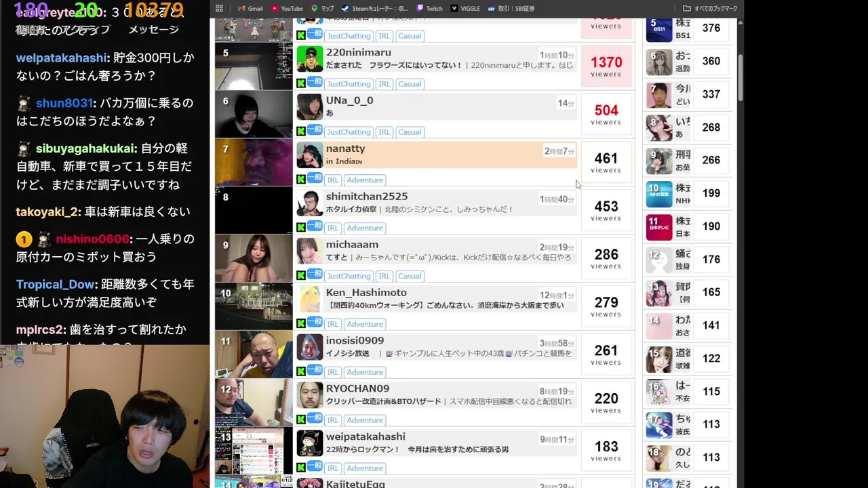
Task: Click the 1370 viewers count
Action: click(x=606, y=66)
